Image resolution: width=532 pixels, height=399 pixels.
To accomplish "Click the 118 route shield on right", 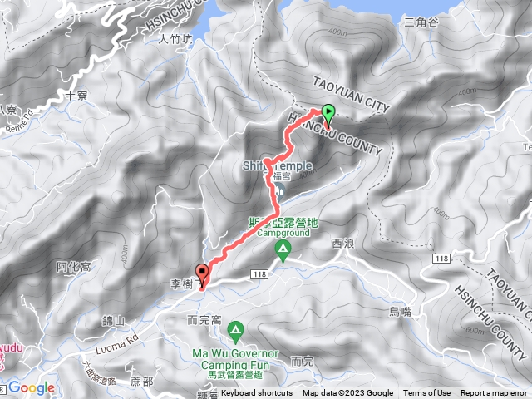I will [441, 259].
